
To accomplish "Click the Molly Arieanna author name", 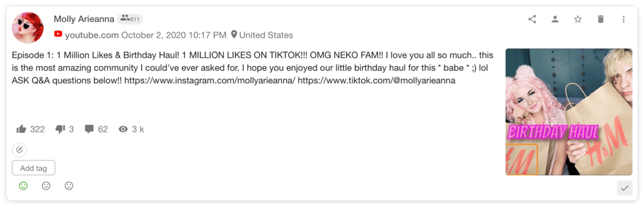I will coord(84,19).
